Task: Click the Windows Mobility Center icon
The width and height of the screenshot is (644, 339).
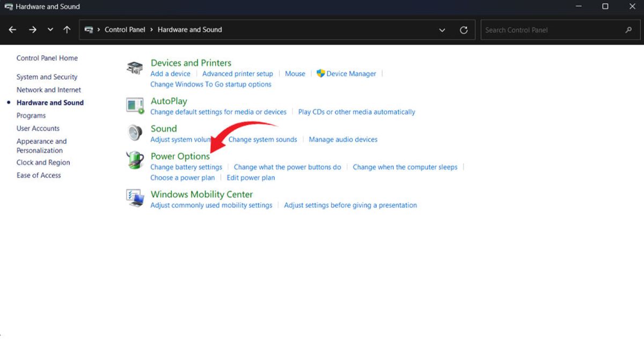Action: [x=135, y=198]
